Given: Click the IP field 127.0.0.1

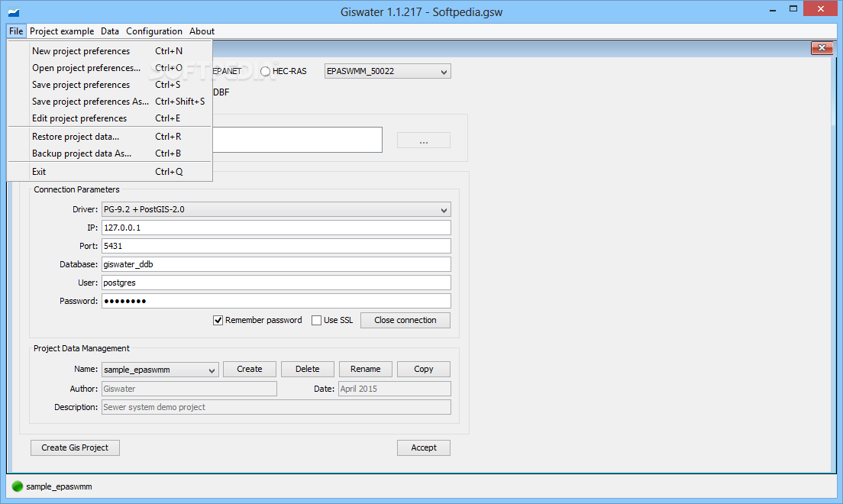Looking at the screenshot, I should 276,228.
